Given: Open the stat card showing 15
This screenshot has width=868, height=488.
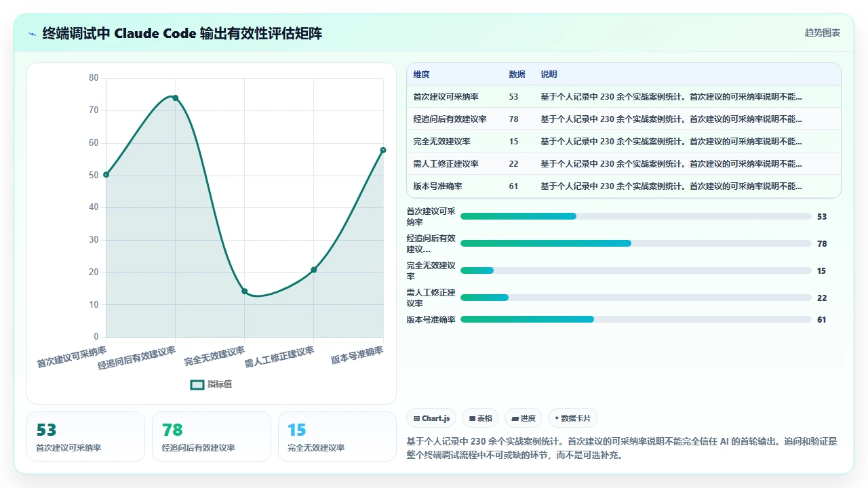Looking at the screenshot, I should click(x=337, y=436).
